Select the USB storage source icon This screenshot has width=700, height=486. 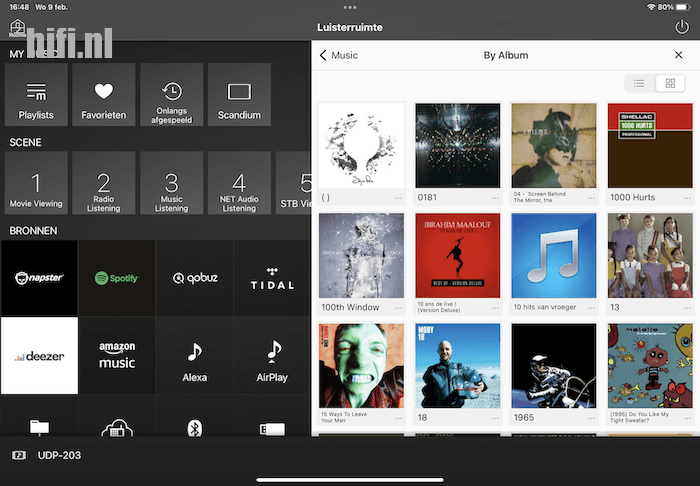pos(272,428)
